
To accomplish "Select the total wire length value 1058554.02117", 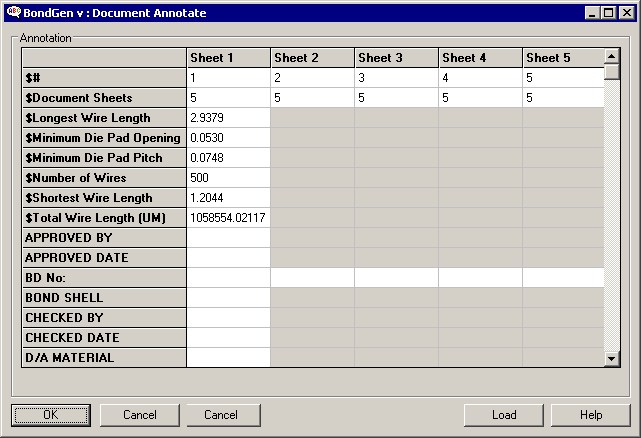I will pos(229,218).
